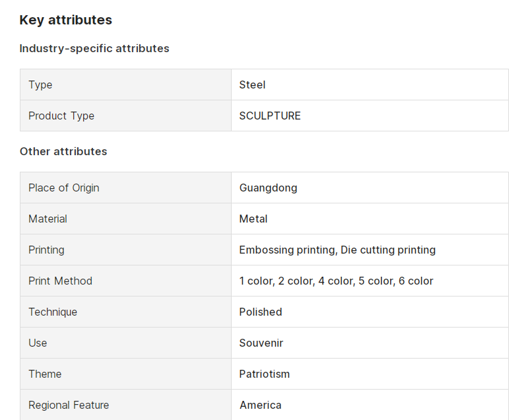This screenshot has width=528, height=420.
Task: Click the Print Method label
Action: [x=60, y=281]
